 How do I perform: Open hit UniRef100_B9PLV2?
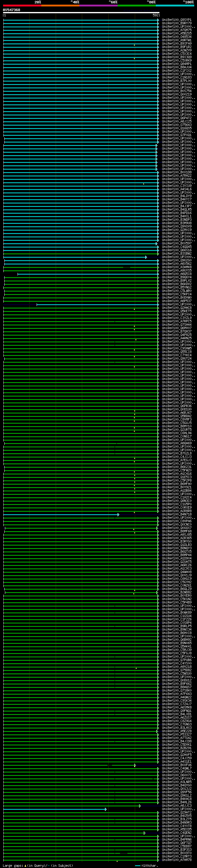click(176, 281)
